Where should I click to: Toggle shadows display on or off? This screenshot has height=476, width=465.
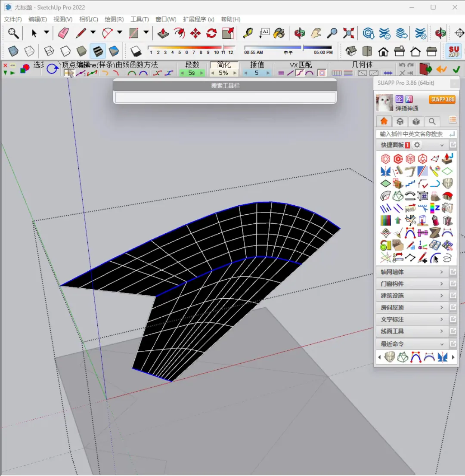[136, 51]
